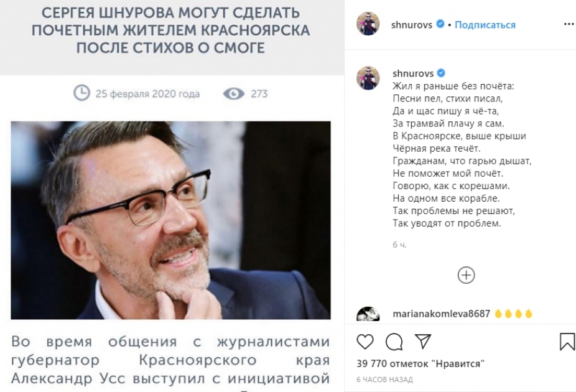
Task: View the 39 770 likes list
Action: coord(420,364)
